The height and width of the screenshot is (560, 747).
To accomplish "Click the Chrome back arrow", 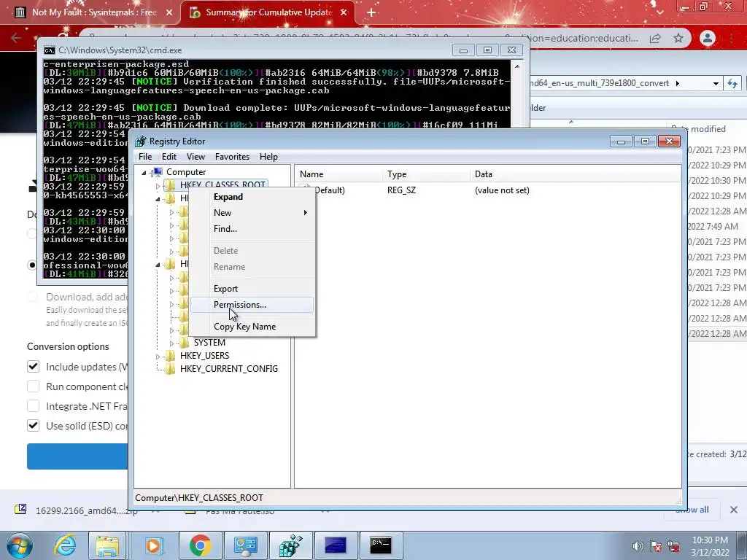I will (16, 38).
